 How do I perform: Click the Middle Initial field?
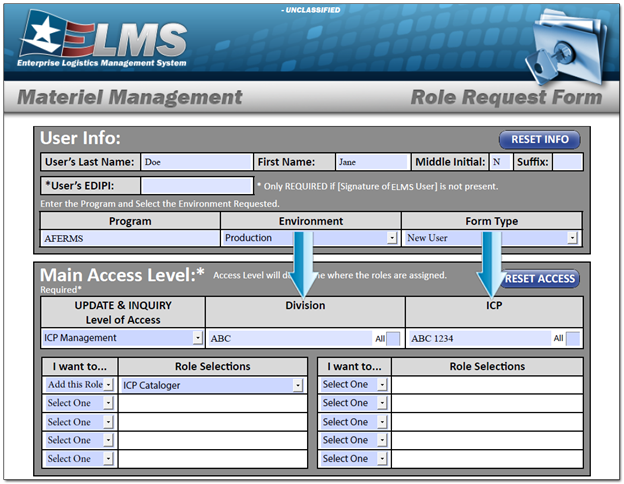501,162
